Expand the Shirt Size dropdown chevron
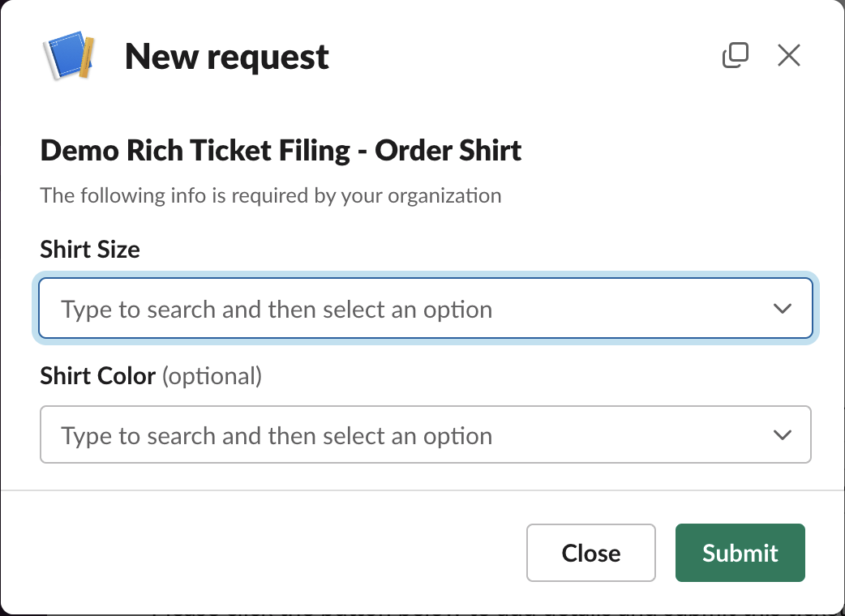The height and width of the screenshot is (616, 845). tap(782, 309)
